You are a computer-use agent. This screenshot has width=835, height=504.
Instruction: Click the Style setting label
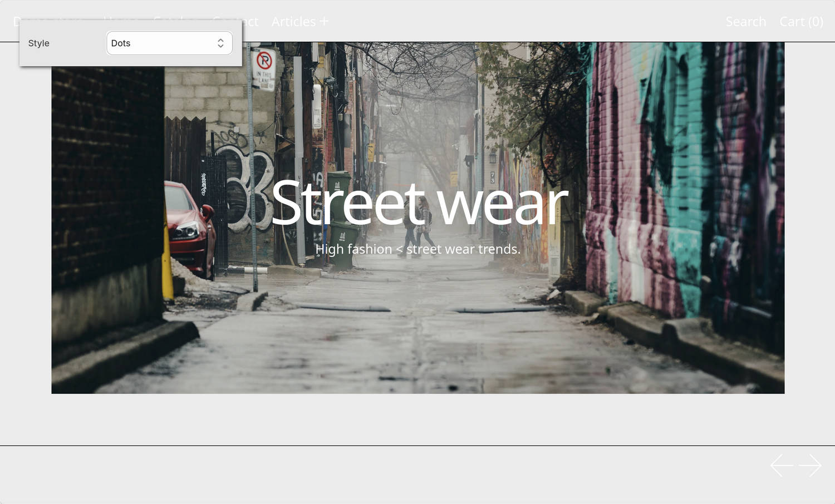pyautogui.click(x=38, y=43)
